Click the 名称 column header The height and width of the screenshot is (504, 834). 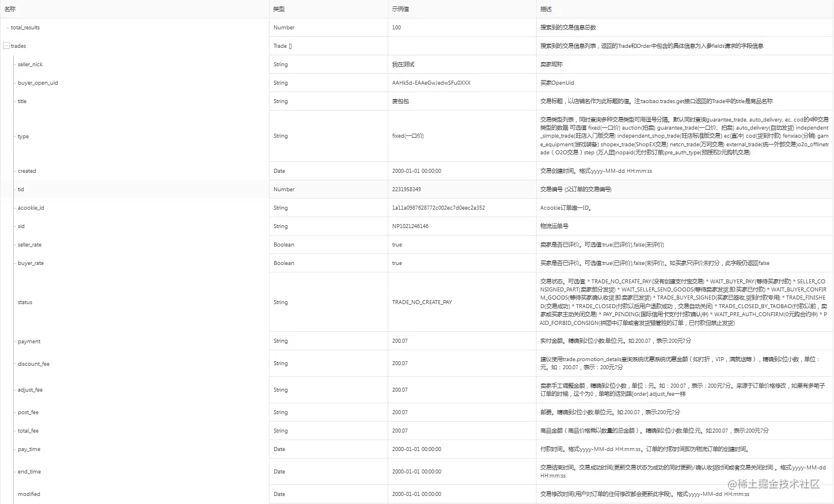10,9
